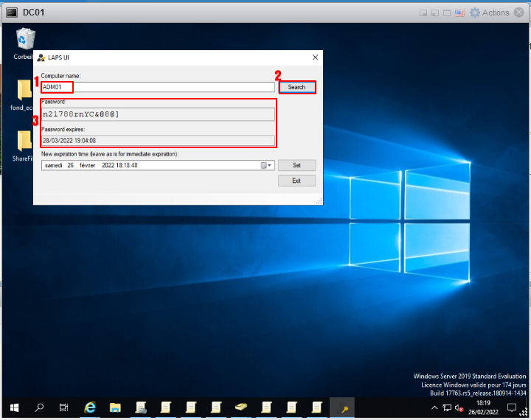The width and height of the screenshot is (531, 420).
Task: Switch to LAPS UI key taskbar icon
Action: point(342,407)
